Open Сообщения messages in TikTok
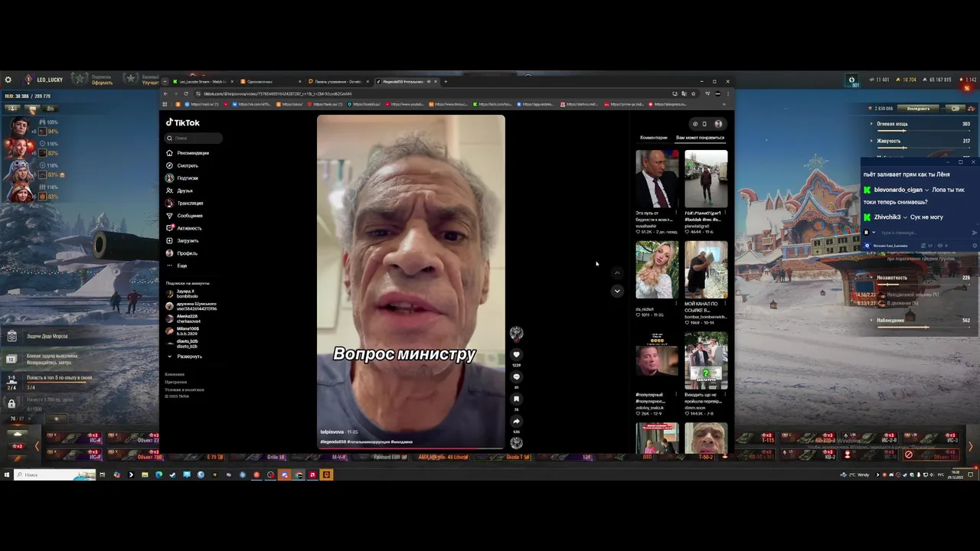The image size is (980, 551). click(185, 216)
